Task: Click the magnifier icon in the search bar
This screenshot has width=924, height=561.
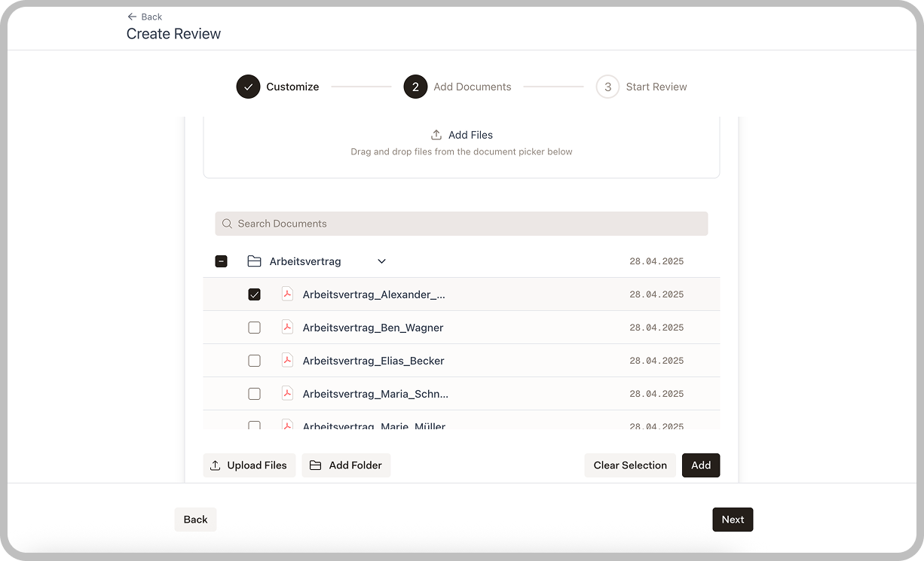Action: 227,223
